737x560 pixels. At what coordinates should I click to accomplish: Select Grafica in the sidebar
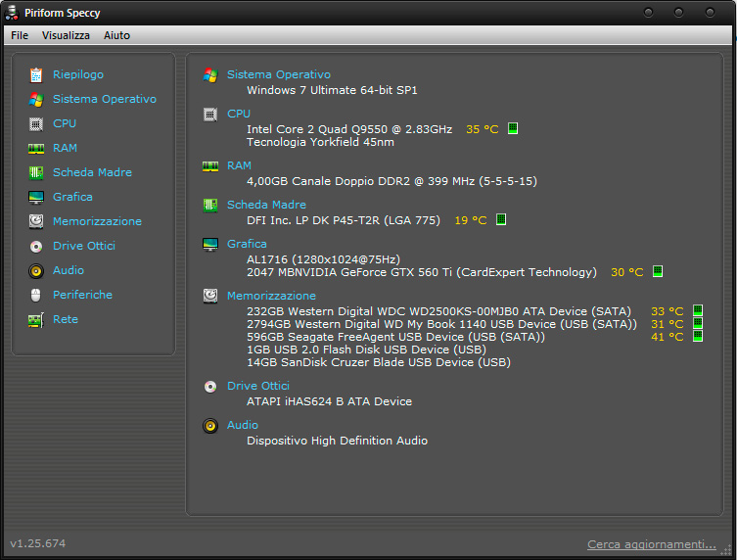click(x=72, y=197)
